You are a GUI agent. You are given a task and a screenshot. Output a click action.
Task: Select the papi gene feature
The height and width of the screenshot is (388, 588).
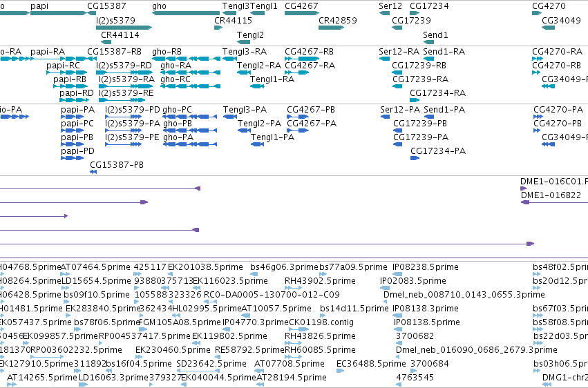(58, 14)
